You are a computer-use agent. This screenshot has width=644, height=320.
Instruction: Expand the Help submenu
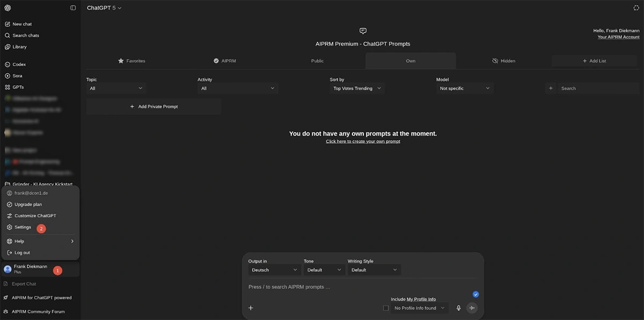click(x=40, y=241)
